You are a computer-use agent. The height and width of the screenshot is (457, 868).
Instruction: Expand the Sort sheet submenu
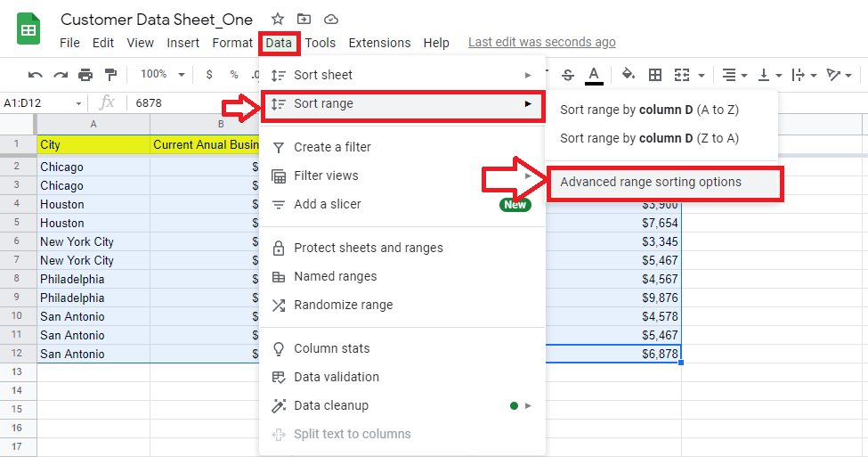[401, 75]
